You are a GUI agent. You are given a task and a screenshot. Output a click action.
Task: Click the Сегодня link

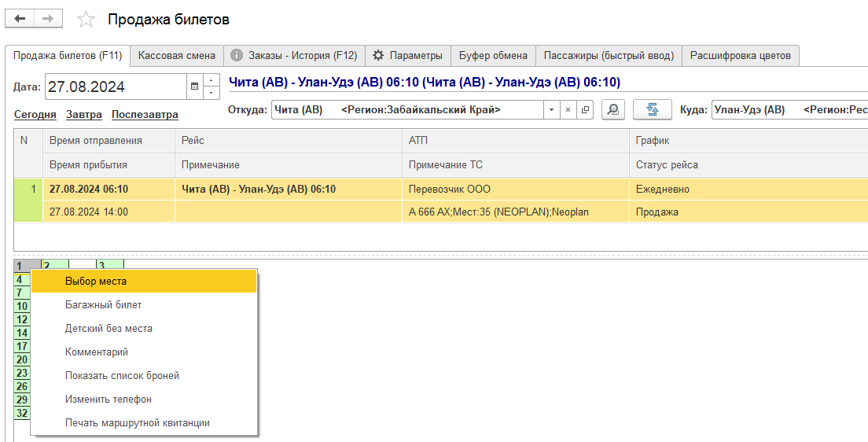(x=35, y=115)
